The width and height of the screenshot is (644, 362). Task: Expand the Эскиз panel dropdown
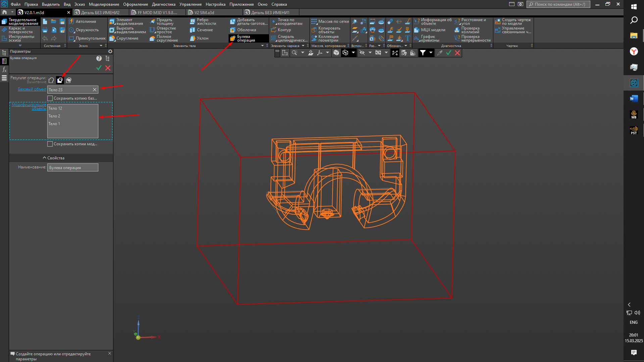tap(101, 46)
